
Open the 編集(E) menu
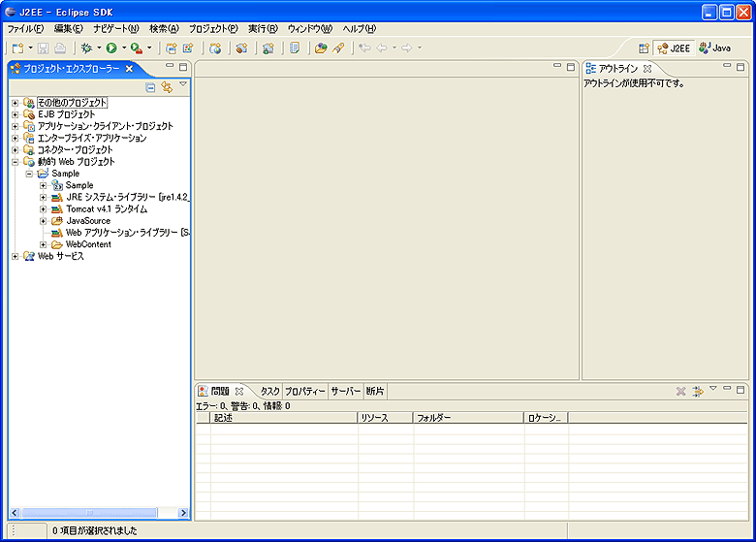click(x=69, y=29)
